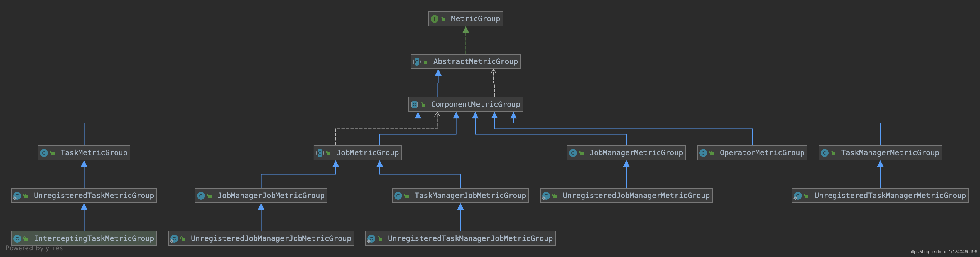Click the class icon of JobManagerMetricGroup
The width and height of the screenshot is (980, 257).
click(x=573, y=153)
